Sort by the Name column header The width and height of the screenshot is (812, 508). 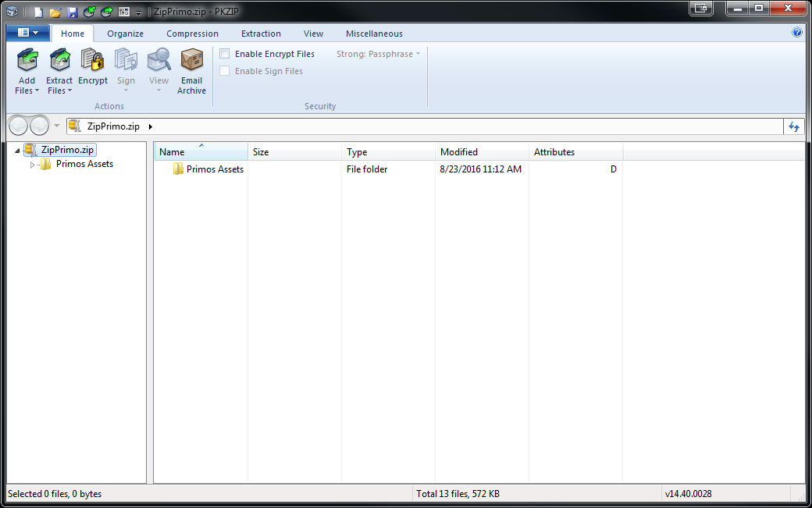201,152
